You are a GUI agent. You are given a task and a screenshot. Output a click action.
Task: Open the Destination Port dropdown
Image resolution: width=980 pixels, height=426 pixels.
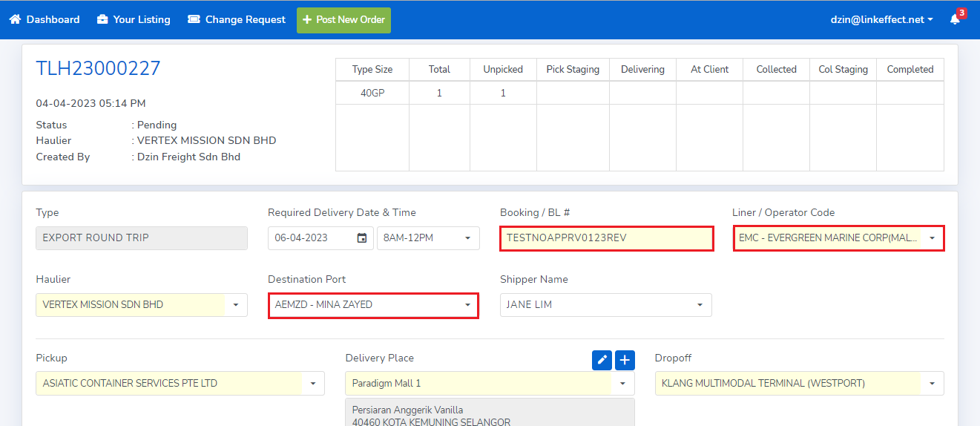pos(467,305)
